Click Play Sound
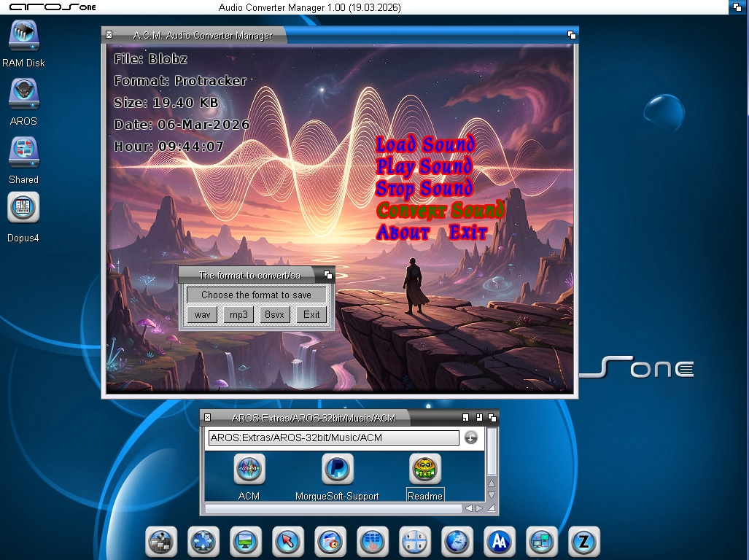 (424, 166)
